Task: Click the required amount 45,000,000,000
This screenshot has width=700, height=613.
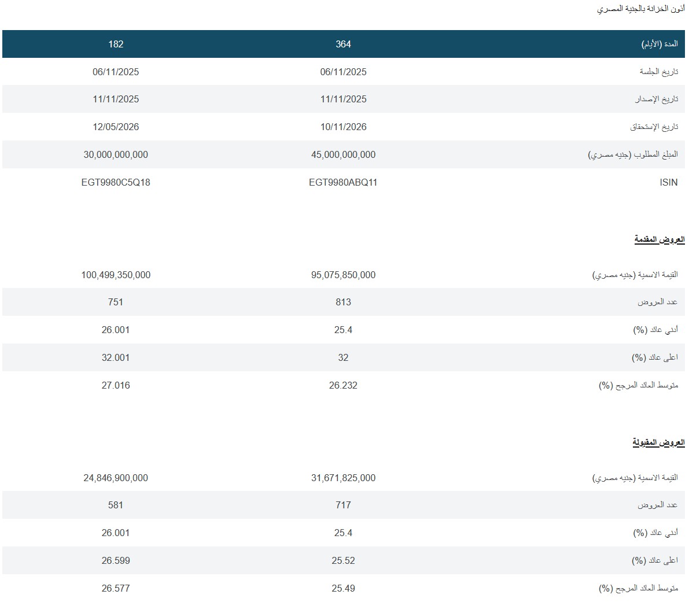Action: 343,154
